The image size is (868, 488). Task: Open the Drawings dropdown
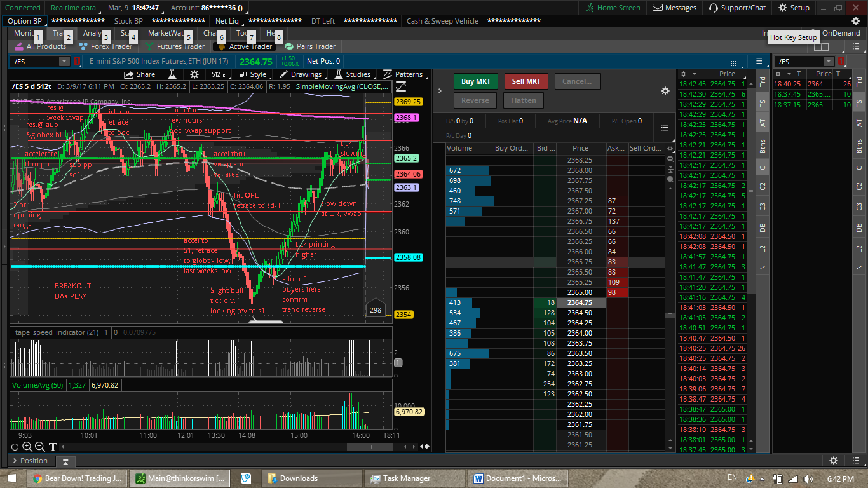[301, 74]
